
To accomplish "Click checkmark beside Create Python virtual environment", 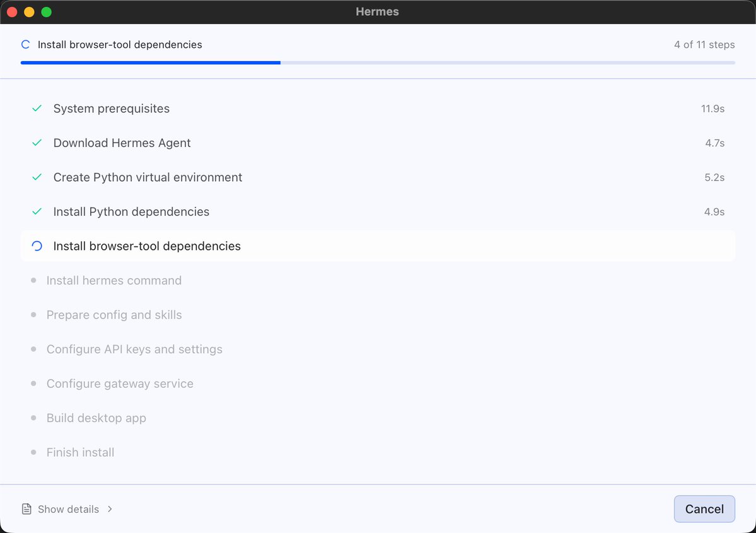I will [x=37, y=177].
